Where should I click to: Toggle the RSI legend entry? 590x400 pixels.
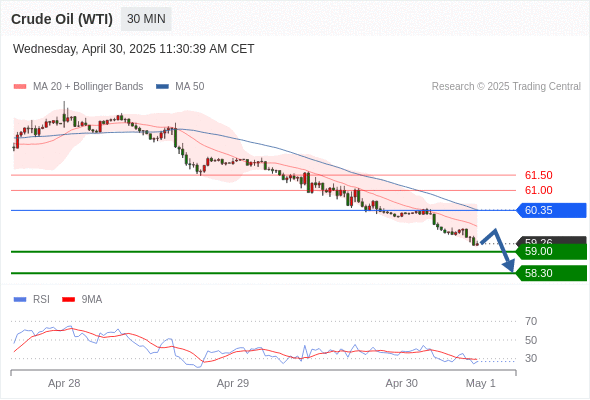(32, 300)
